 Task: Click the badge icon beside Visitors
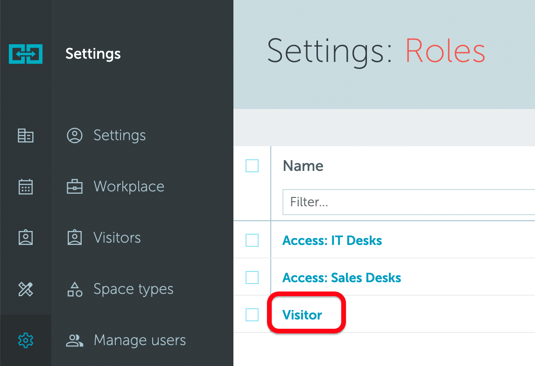click(x=74, y=237)
